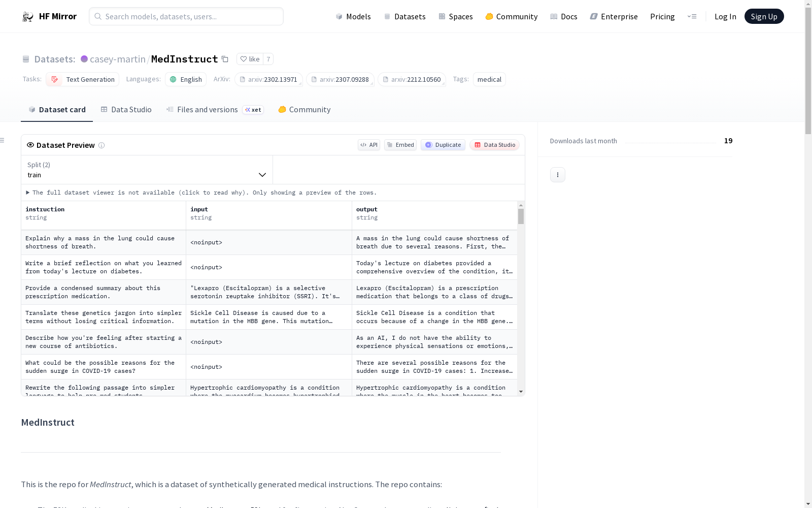The height and width of the screenshot is (508, 812).
Task: Open Spaces in the top navigation
Action: [x=455, y=16]
